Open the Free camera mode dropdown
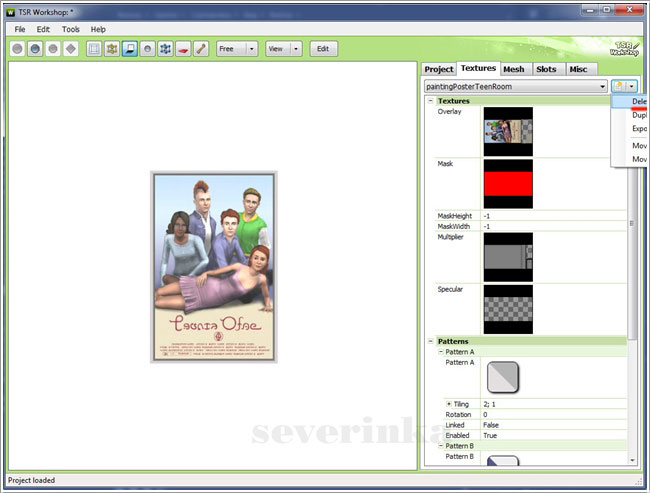The height and width of the screenshot is (493, 650). click(x=251, y=48)
